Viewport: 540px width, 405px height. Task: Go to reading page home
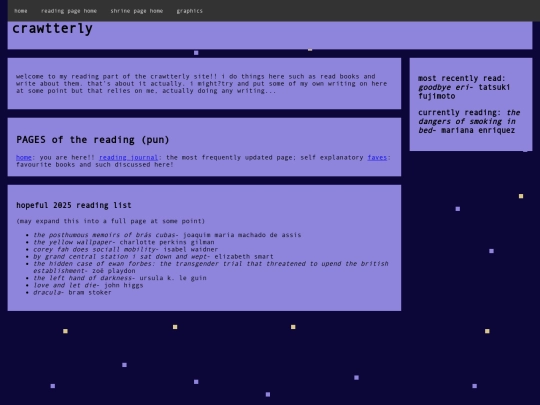[x=69, y=11]
